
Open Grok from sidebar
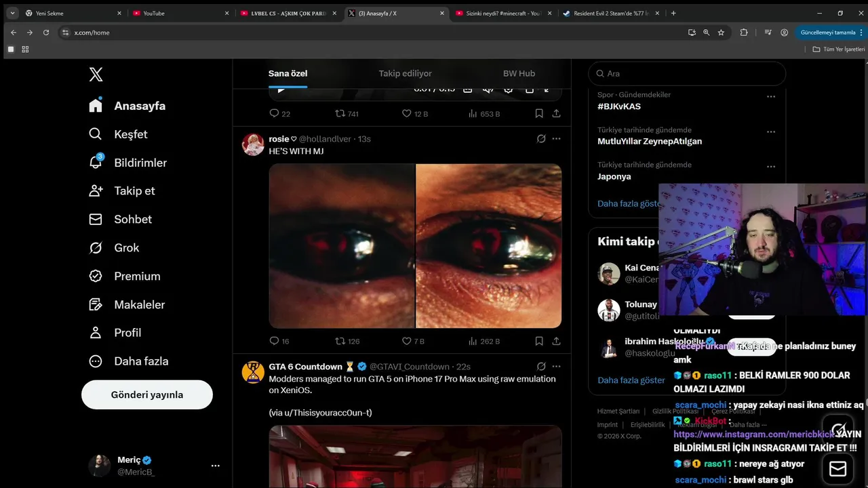point(114,248)
